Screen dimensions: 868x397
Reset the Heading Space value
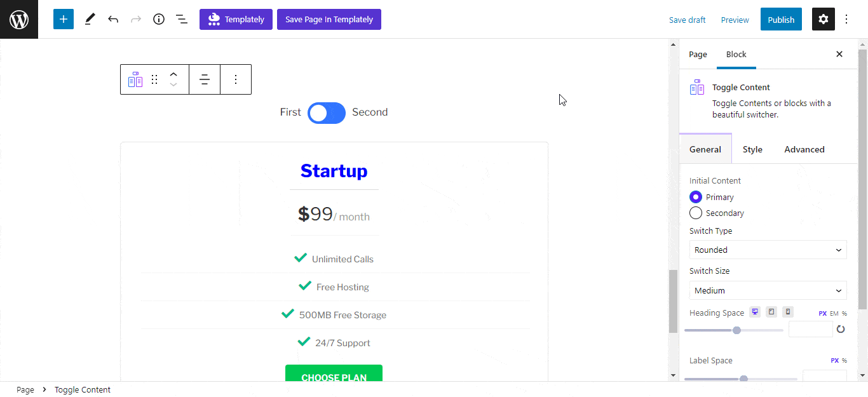tap(841, 329)
